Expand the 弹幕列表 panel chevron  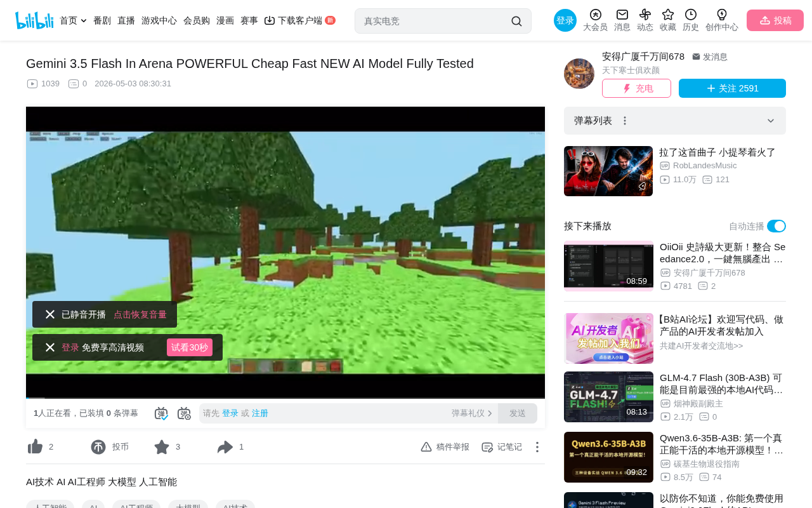coord(771,121)
